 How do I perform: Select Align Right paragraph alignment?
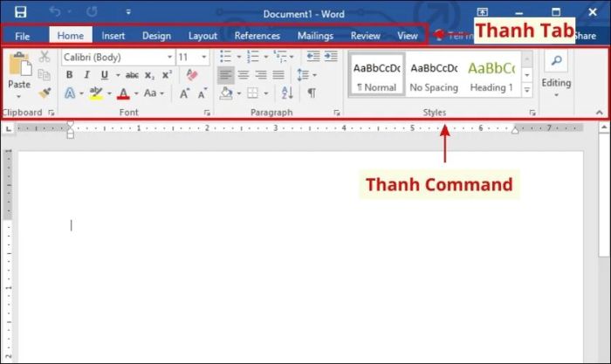[261, 75]
